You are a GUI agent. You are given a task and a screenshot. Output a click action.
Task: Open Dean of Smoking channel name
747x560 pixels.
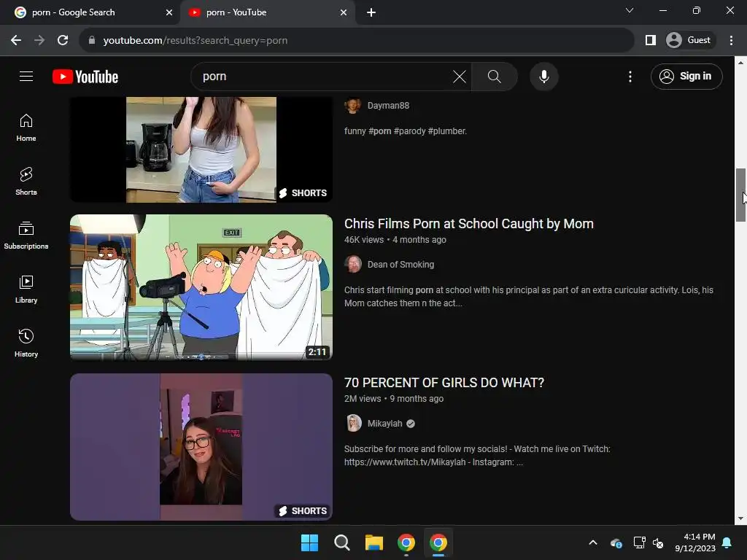click(400, 264)
